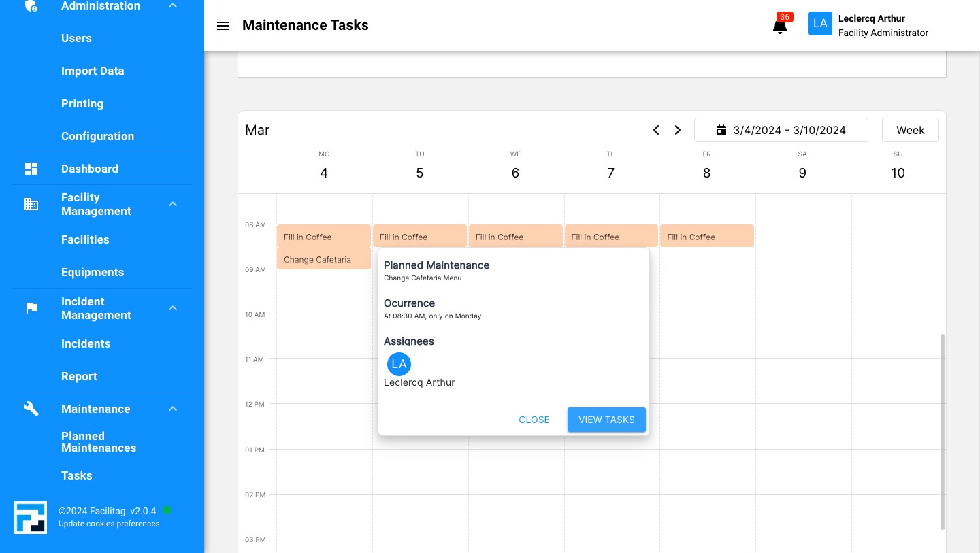Click the Facilitag logo icon
Viewport: 980px width, 553px height.
coord(31,518)
